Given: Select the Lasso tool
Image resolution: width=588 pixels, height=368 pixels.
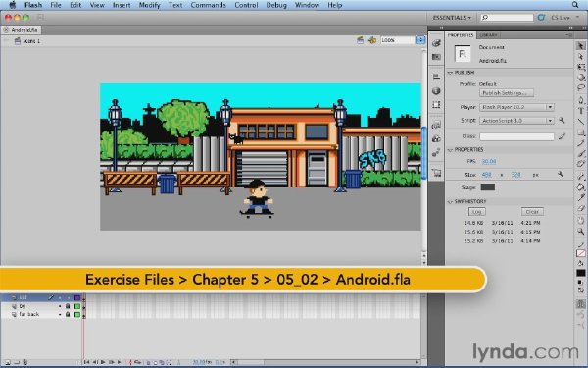Looking at the screenshot, I should coord(581,88).
